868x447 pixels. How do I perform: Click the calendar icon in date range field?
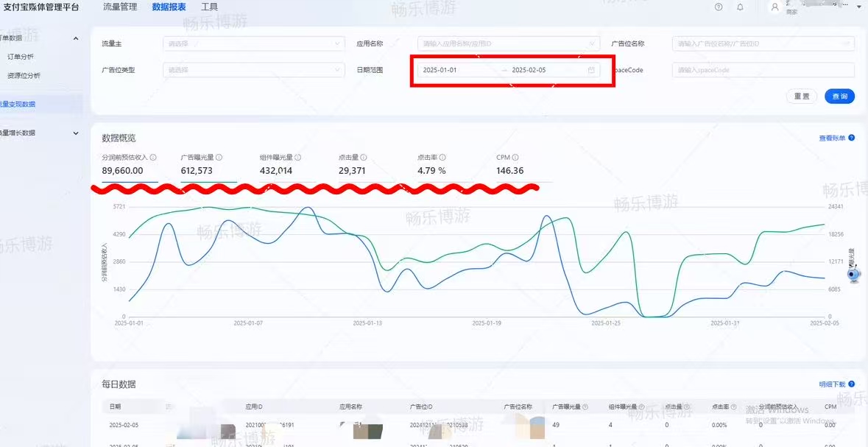[x=591, y=71]
